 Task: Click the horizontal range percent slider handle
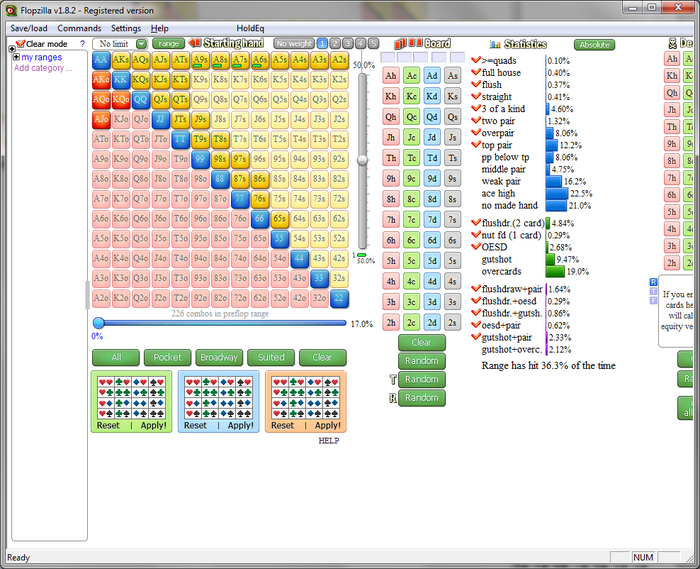pyautogui.click(x=99, y=323)
